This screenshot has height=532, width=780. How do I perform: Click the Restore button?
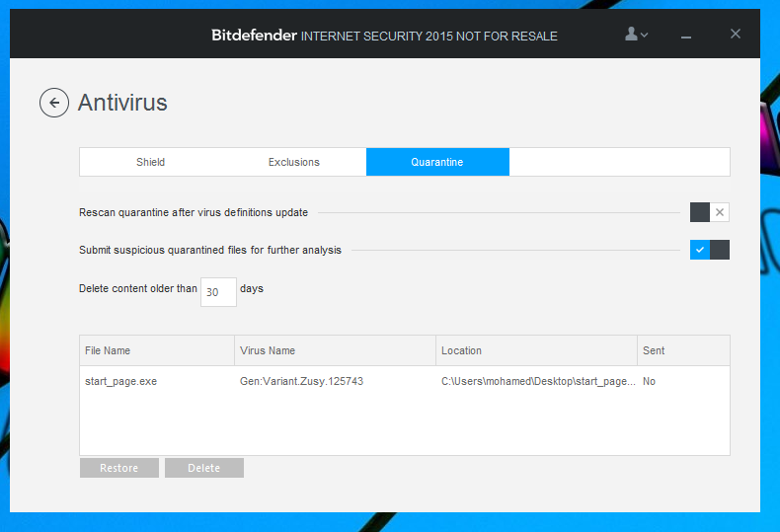click(119, 468)
